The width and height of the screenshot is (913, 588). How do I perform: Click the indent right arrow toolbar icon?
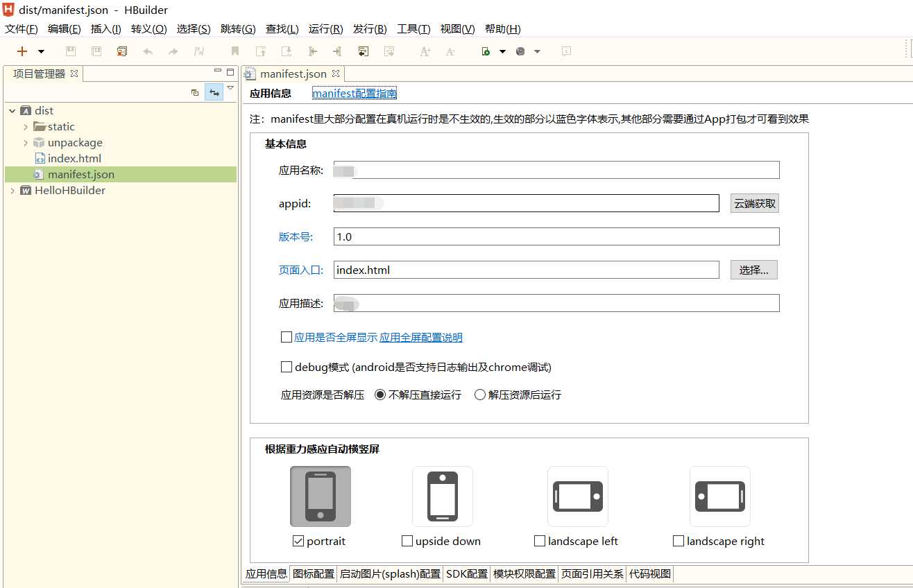337,51
